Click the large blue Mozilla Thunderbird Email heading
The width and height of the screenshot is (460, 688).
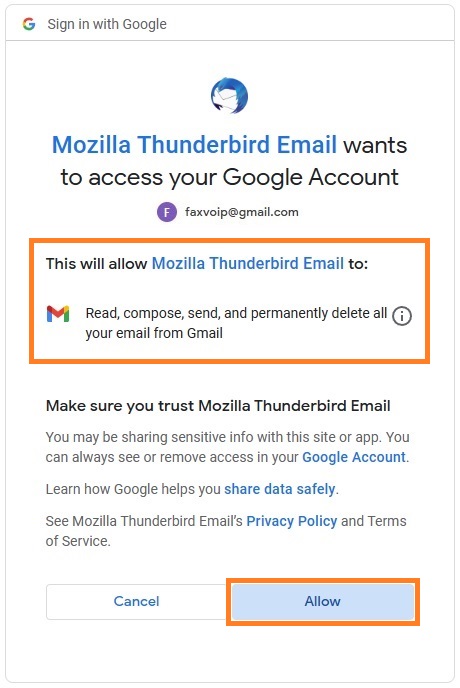(x=194, y=145)
